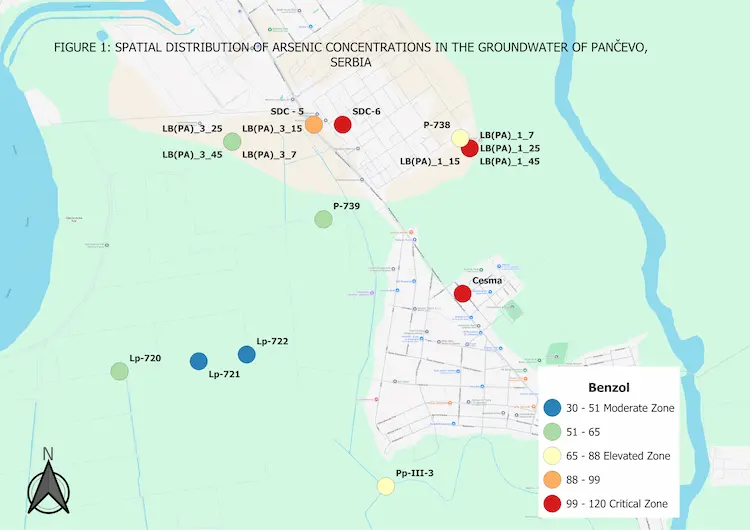Click the red Critical Zone legend swatch
Image resolution: width=750 pixels, height=530 pixels.
553,504
